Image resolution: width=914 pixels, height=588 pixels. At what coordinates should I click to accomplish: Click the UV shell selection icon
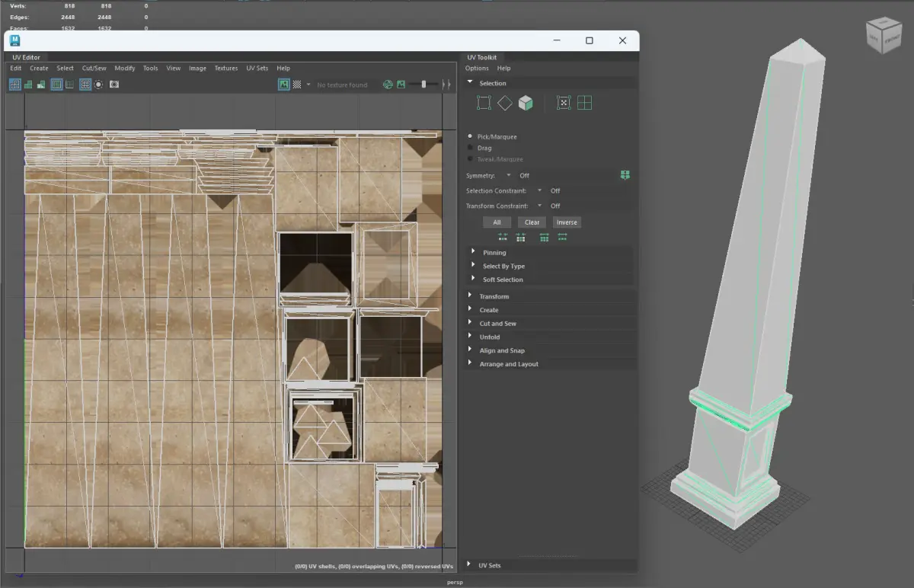(585, 103)
